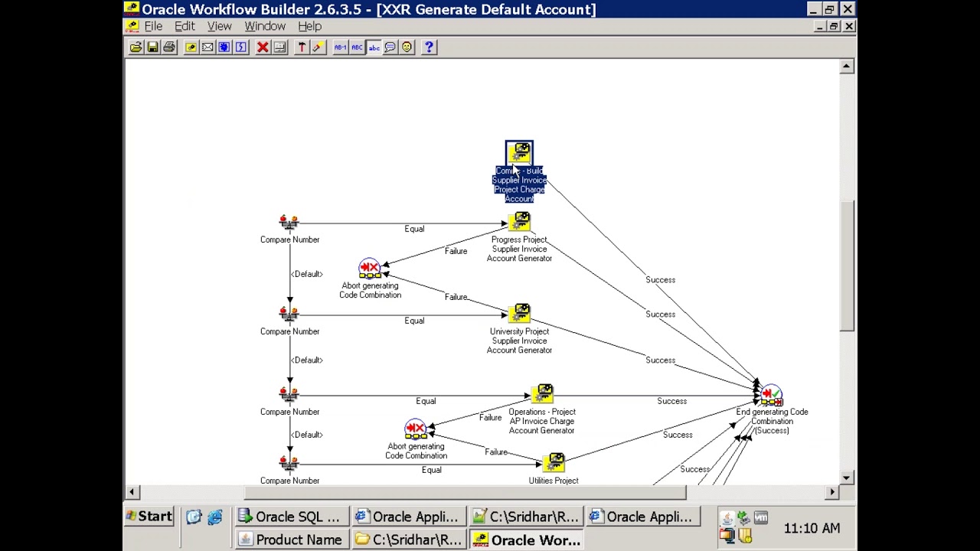Open the Window menu
Viewport: 980px width, 551px height.
coord(265,26)
